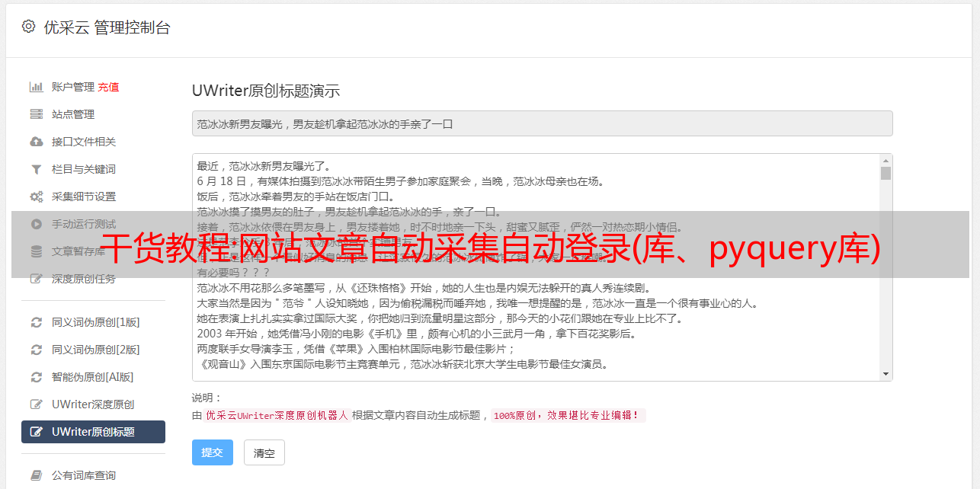Click the bar chart icon for 账户管理
Screen dimensions: 980x489
[36, 87]
